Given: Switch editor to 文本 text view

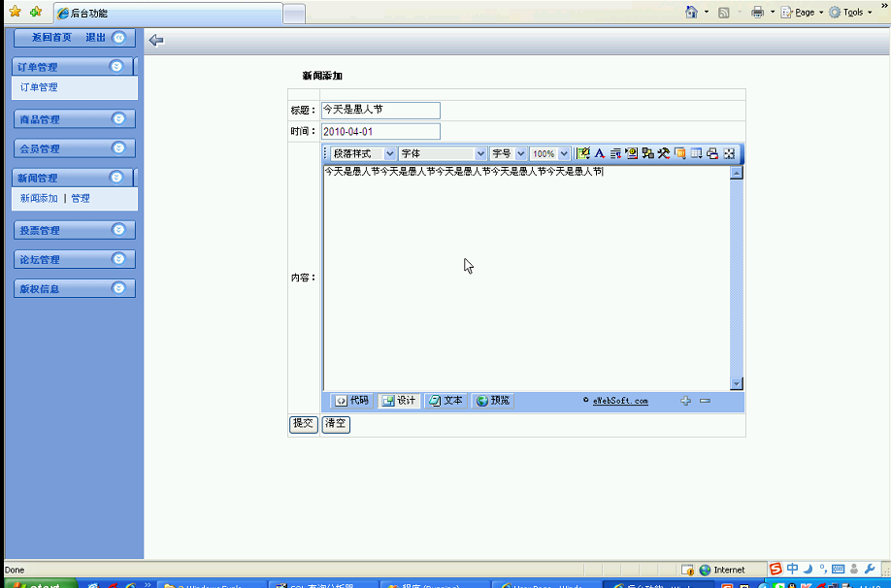Looking at the screenshot, I should coord(446,401).
